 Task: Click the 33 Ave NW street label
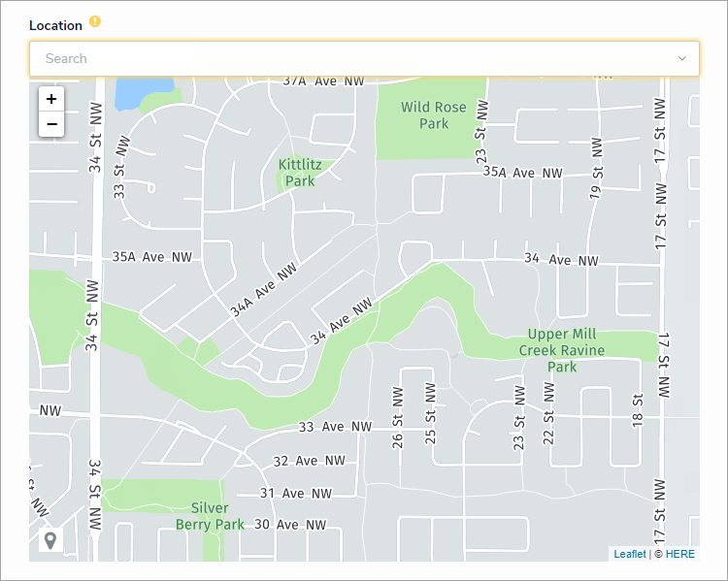[x=335, y=427]
